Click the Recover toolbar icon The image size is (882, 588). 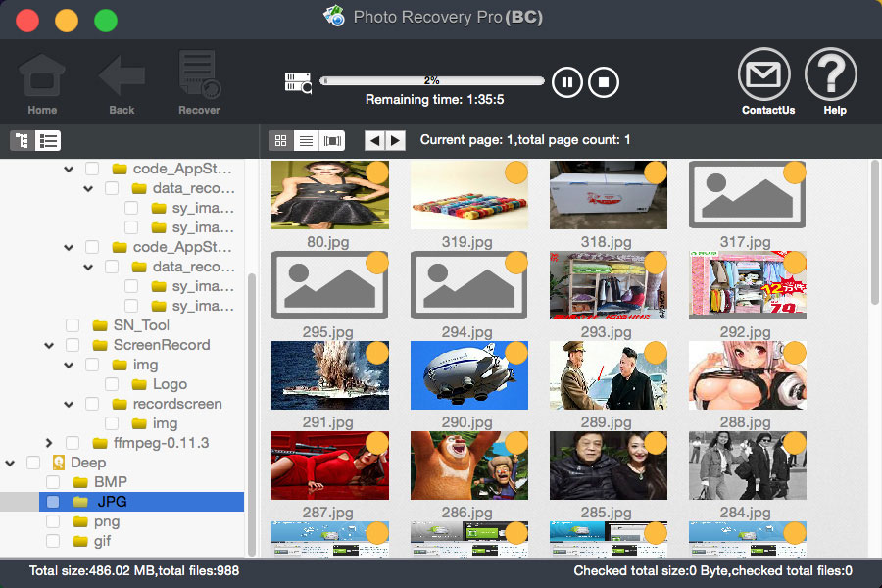[199, 82]
